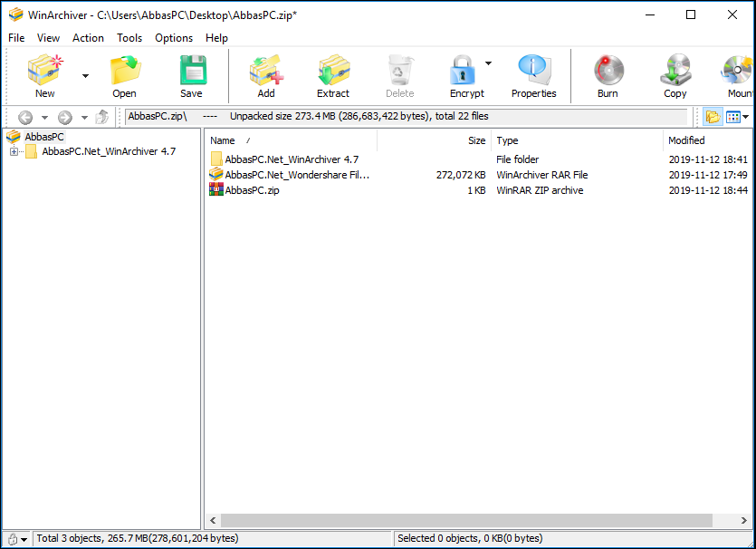
Task: Open the Options menu
Action: [x=174, y=38]
